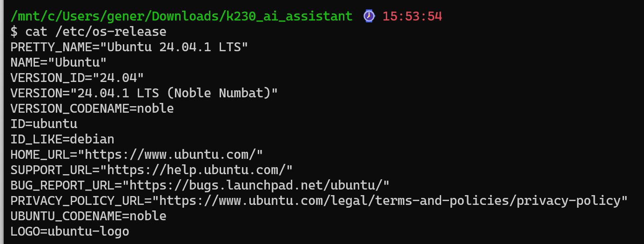
Task: Click the 15:53:54 timestamp
Action: pyautogui.click(x=412, y=16)
